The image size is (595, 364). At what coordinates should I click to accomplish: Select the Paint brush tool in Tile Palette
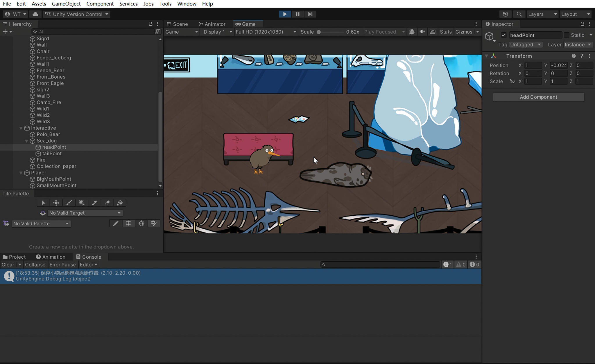pyautogui.click(x=69, y=203)
